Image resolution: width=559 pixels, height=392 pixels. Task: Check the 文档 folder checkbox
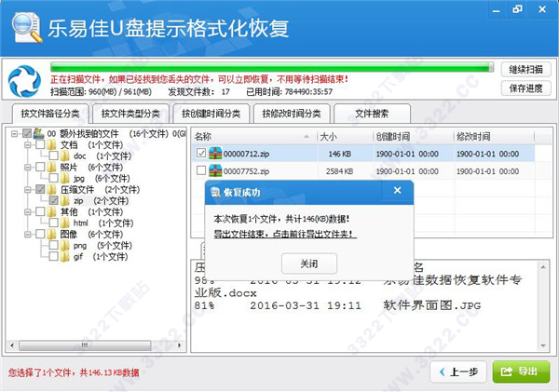point(40,144)
